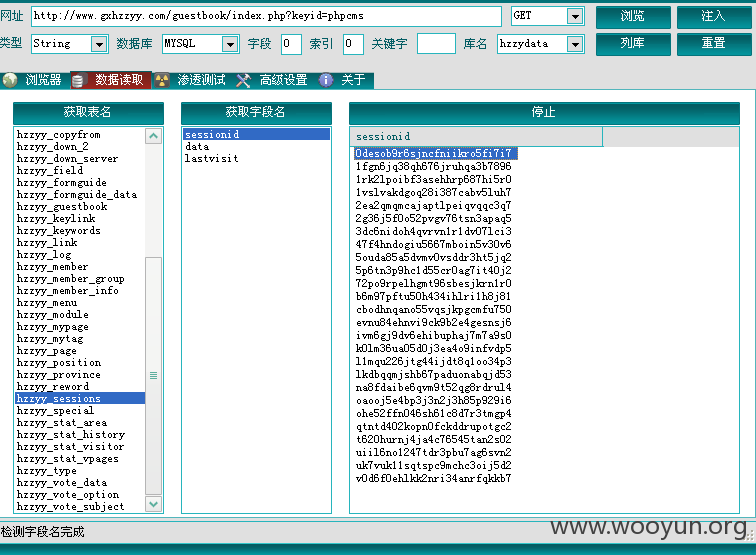The height and width of the screenshot is (555, 756).
Task: Select result row uk7vuk11sqtspc9mchc3oij5d2
Action: tap(433, 466)
